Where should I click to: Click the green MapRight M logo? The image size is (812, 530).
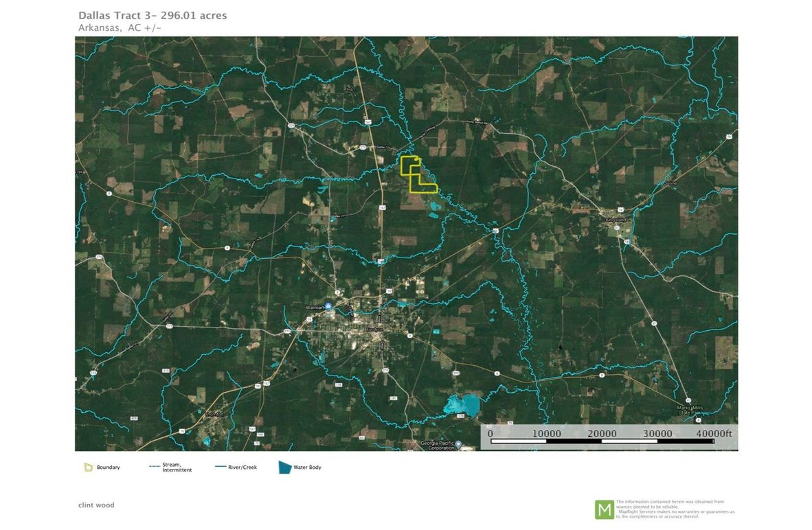tap(605, 509)
